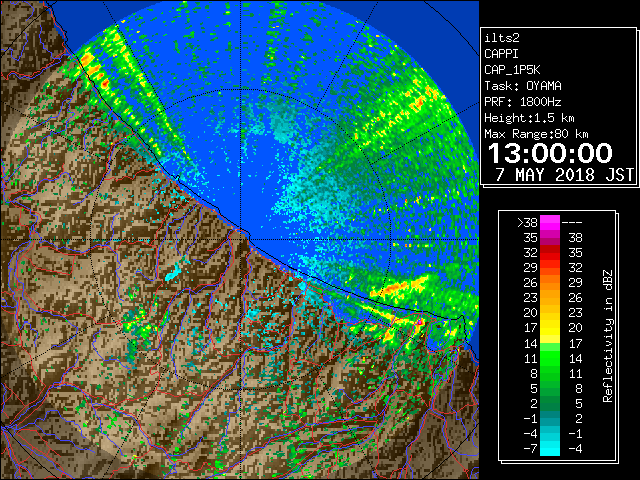Click the Height:1.5 km line
Image resolution: width=640 pixels, height=480 pixels.
tap(529, 118)
